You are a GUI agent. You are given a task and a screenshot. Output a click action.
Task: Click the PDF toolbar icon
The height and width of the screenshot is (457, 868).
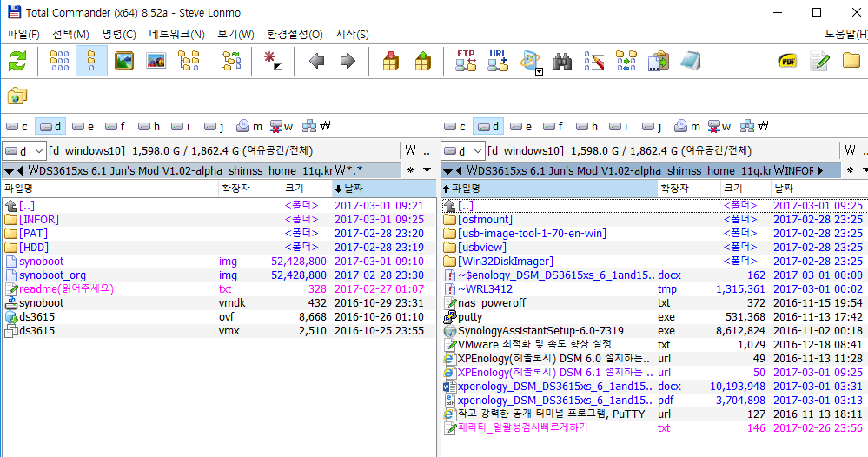[x=787, y=61]
